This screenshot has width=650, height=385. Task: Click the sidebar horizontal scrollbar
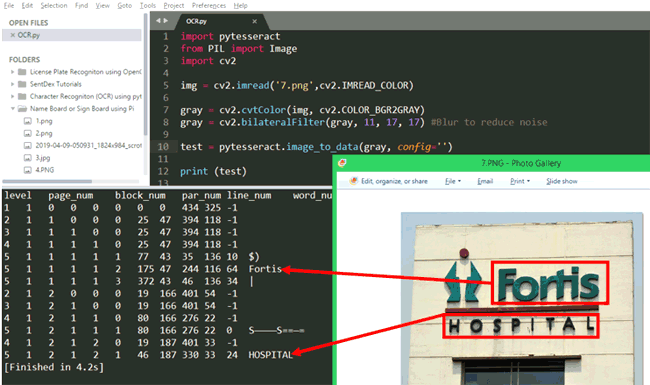[x=47, y=182]
